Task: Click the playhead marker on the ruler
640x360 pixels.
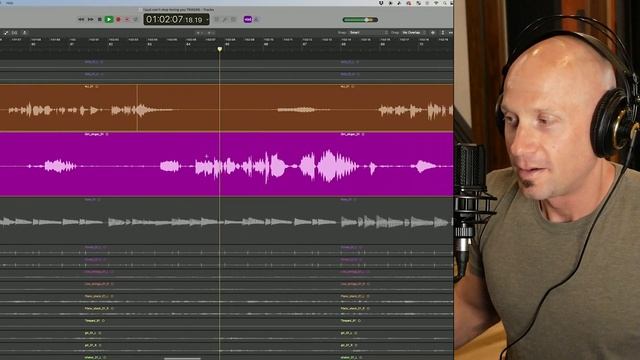Action: 220,49
